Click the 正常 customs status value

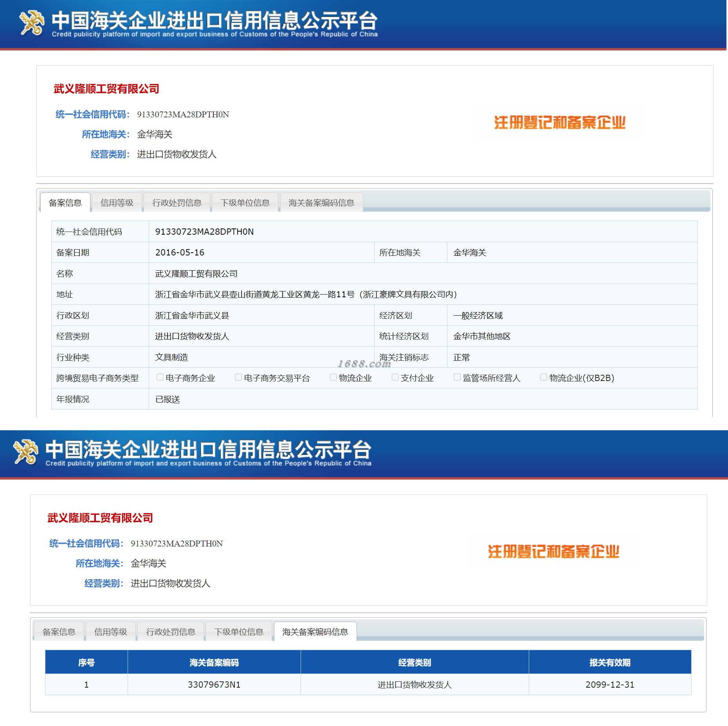[x=461, y=357]
